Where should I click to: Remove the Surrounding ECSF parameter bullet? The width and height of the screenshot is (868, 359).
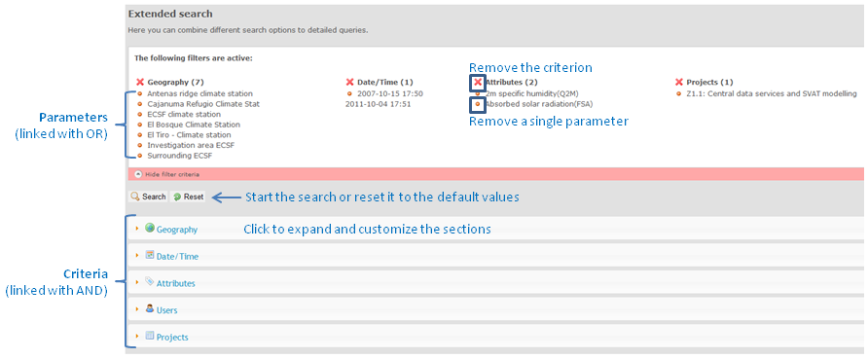[140, 156]
